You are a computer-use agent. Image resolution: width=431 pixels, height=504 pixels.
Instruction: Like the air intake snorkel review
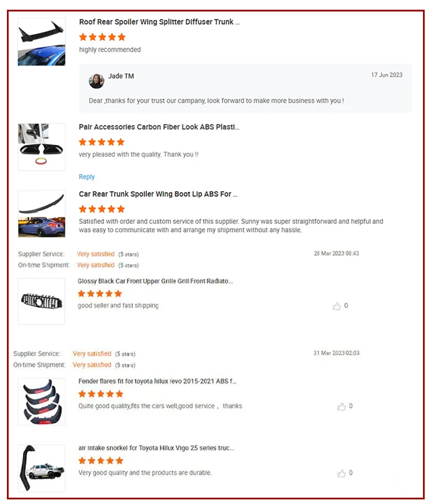341,473
